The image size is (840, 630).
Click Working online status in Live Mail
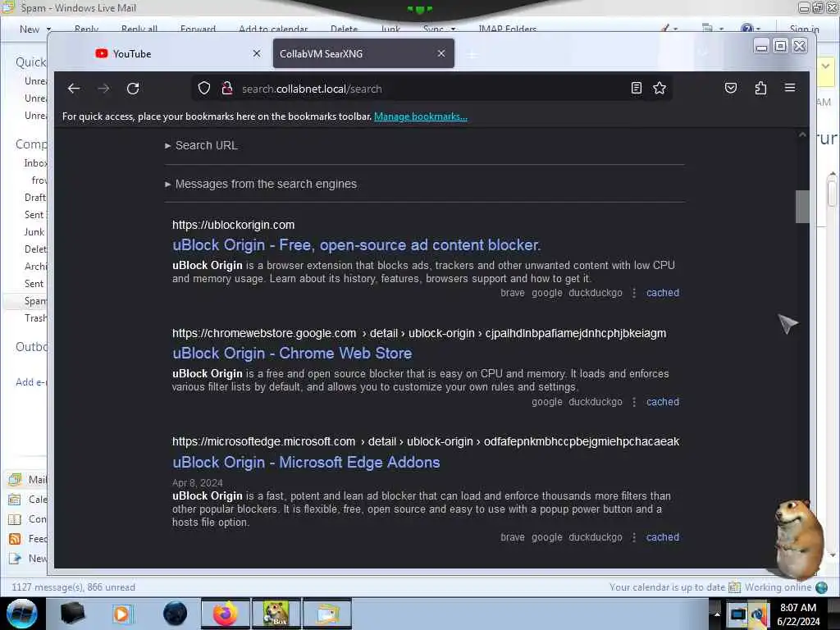tap(778, 587)
